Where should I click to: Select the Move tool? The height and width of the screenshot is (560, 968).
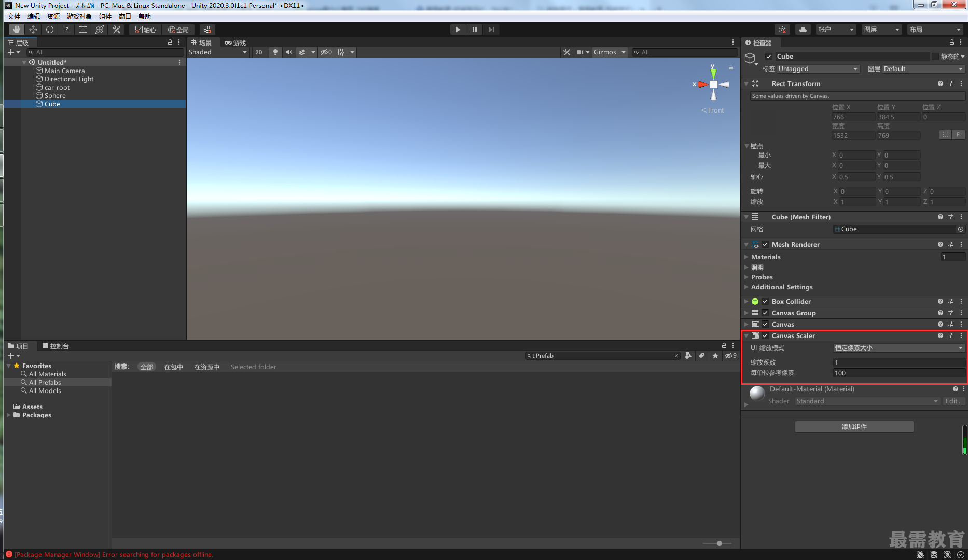pos(33,30)
